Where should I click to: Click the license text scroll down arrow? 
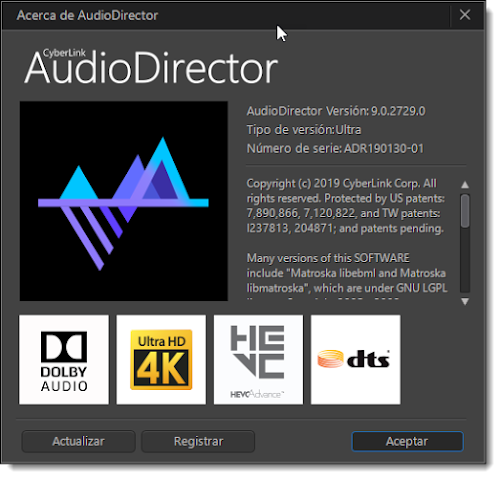(x=465, y=302)
